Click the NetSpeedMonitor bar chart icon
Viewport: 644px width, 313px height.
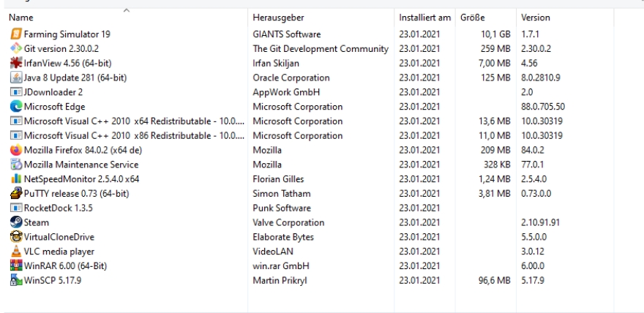tap(15, 179)
